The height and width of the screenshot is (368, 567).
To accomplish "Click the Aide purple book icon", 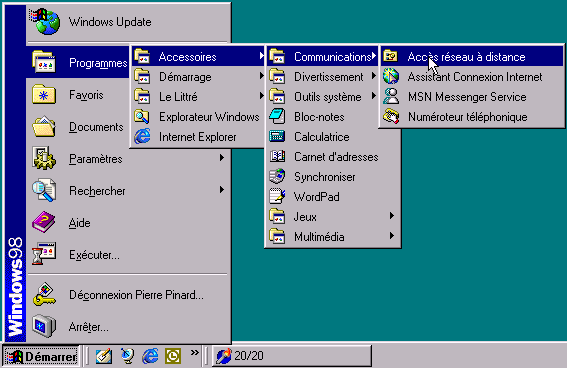I will pyautogui.click(x=44, y=222).
